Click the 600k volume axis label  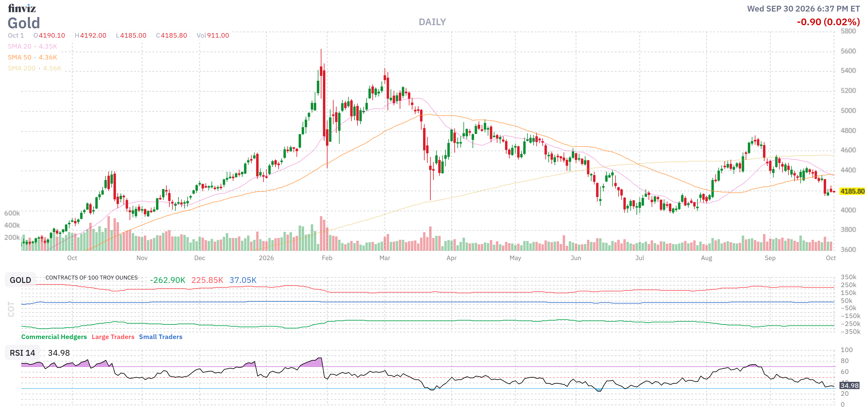(x=12, y=213)
